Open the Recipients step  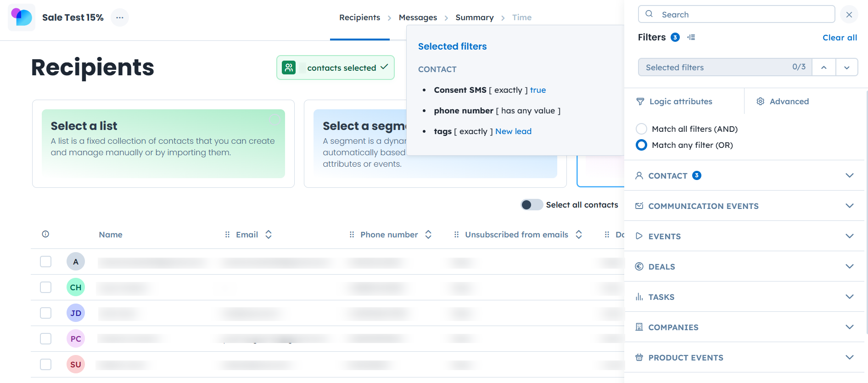pos(360,17)
